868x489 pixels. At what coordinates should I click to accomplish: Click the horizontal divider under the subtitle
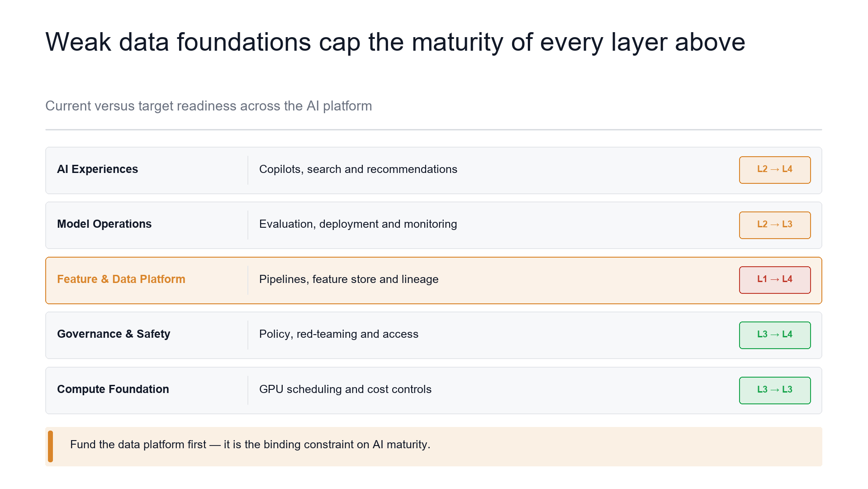click(434, 130)
